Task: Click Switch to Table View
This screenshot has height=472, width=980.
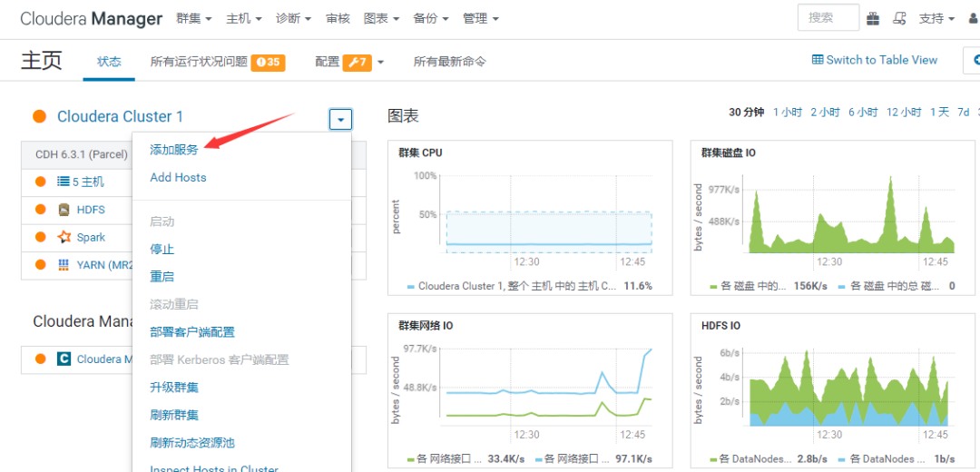Action: click(875, 60)
